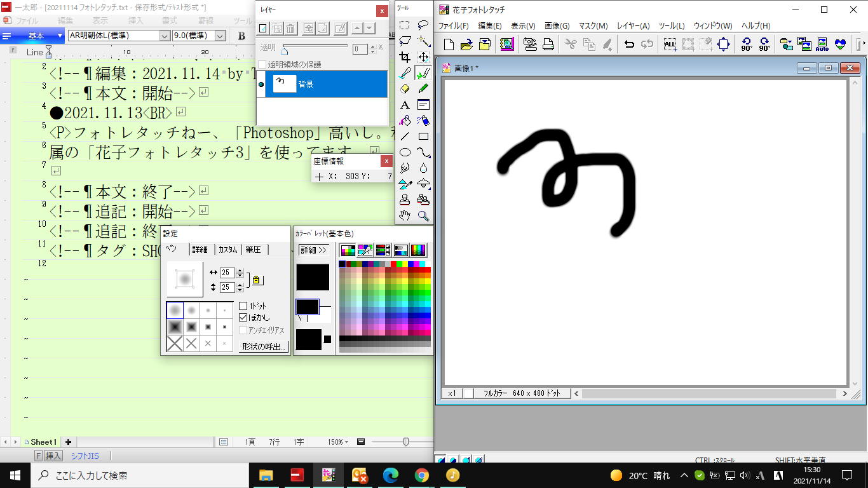Click the select ALL icon

coord(670,44)
